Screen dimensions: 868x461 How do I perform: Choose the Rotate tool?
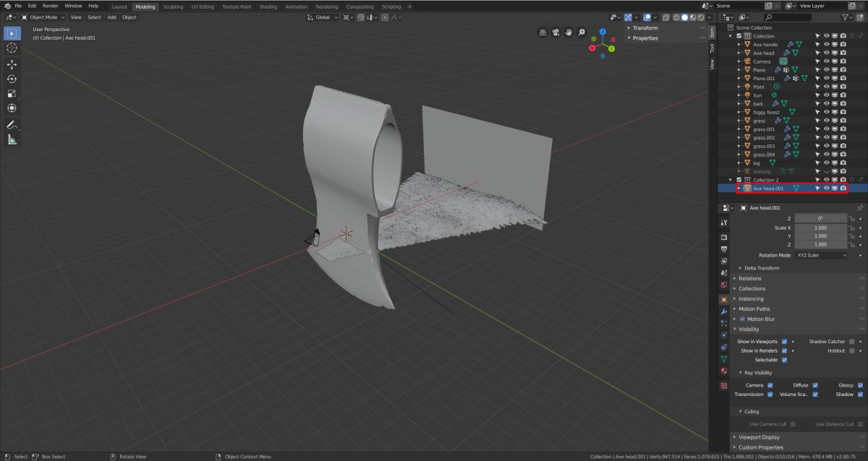pyautogui.click(x=12, y=79)
